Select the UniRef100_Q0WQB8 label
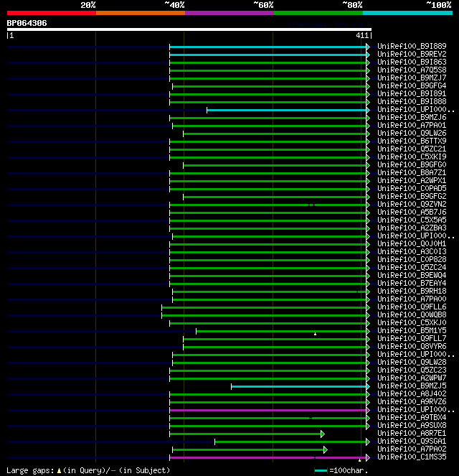This screenshot has width=459, height=476. [412, 314]
